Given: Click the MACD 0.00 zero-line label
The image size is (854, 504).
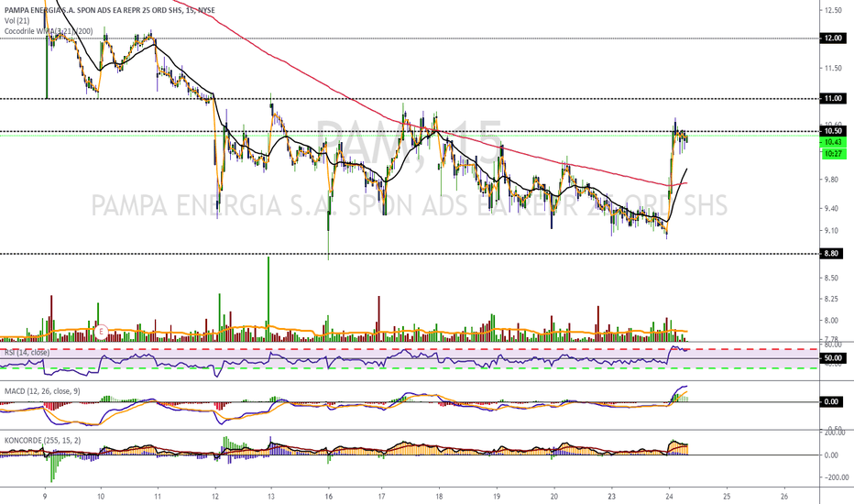Looking at the screenshot, I should [832, 401].
